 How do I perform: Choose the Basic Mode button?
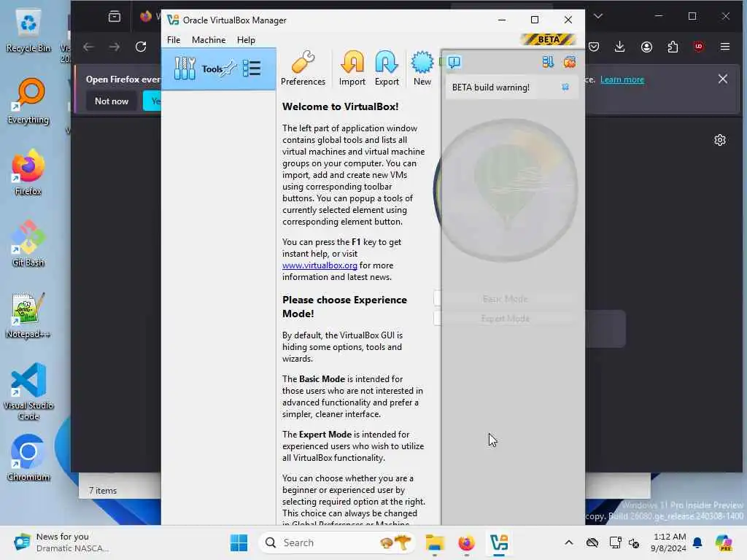coord(506,298)
